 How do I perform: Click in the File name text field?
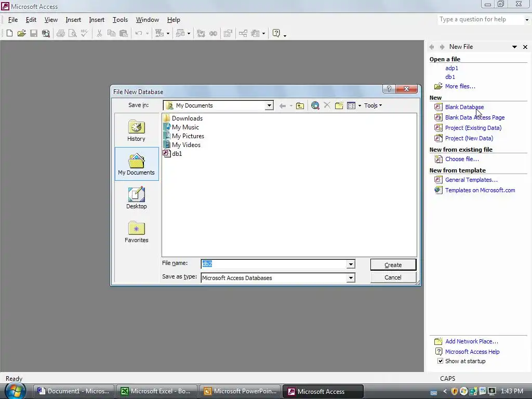[273, 264]
